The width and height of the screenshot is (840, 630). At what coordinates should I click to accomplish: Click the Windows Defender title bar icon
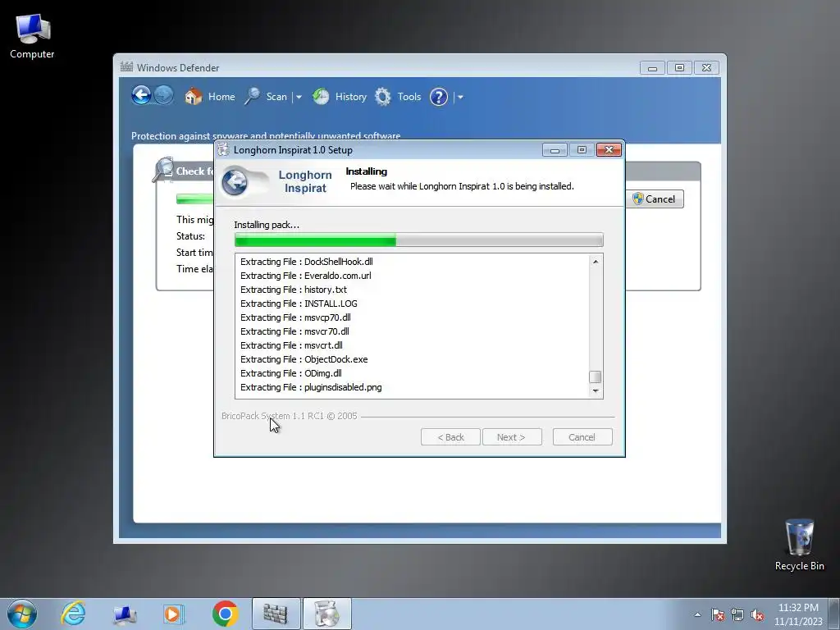coord(126,67)
